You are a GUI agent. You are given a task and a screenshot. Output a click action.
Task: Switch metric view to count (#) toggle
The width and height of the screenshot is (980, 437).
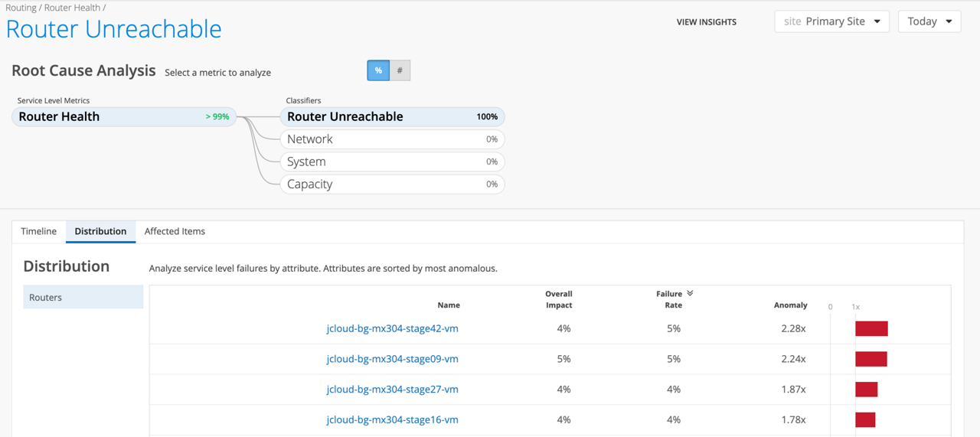tap(400, 70)
